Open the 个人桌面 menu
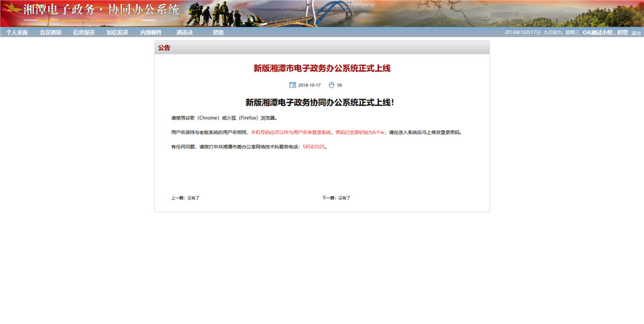The height and width of the screenshot is (324, 644). (17, 32)
